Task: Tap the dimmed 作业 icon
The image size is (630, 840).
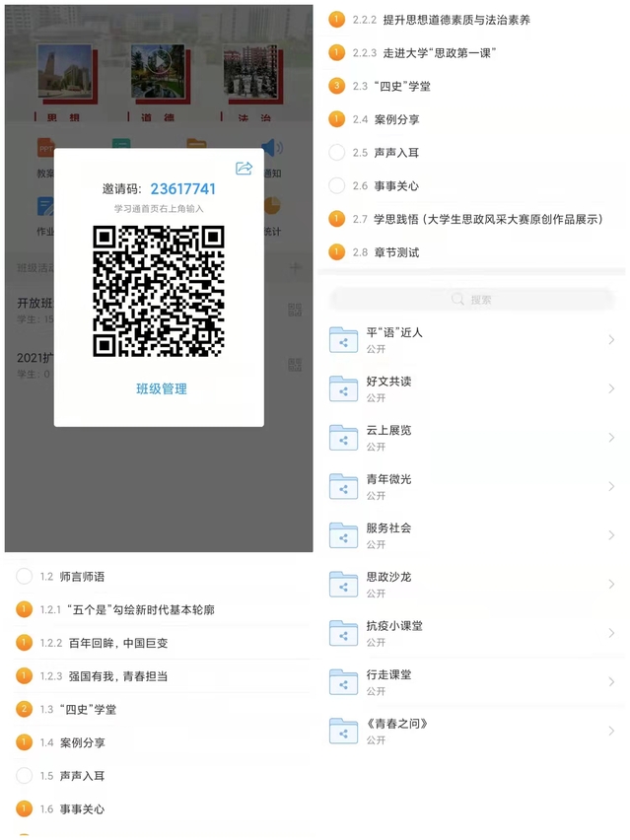Action: tap(45, 207)
